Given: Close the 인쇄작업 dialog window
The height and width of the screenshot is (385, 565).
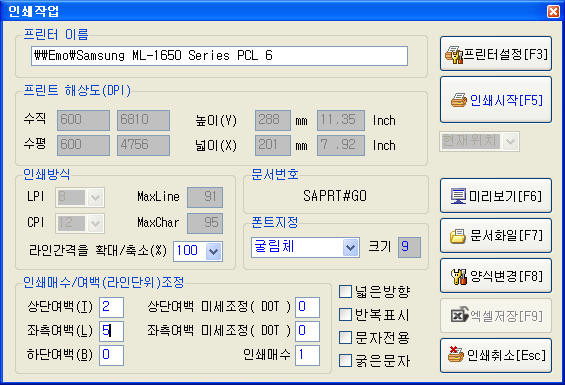Looking at the screenshot, I should click(x=553, y=12).
